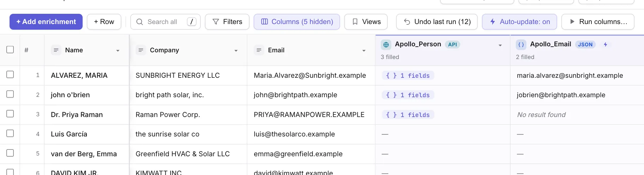Click cell 'emma@greenfield.example'
Screen dimensions: 644x175
[x=311, y=154]
